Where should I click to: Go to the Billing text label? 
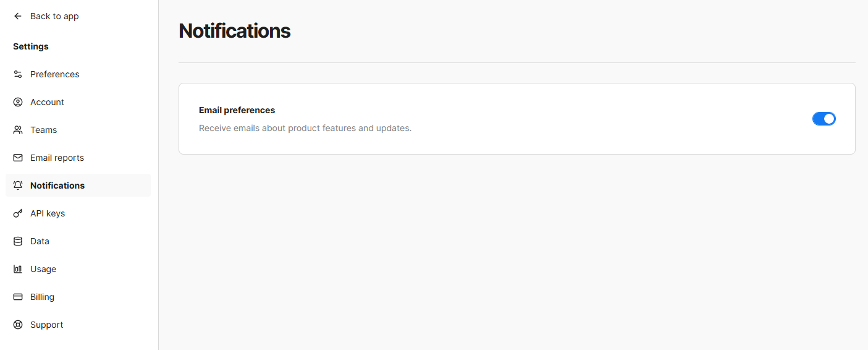coord(42,297)
